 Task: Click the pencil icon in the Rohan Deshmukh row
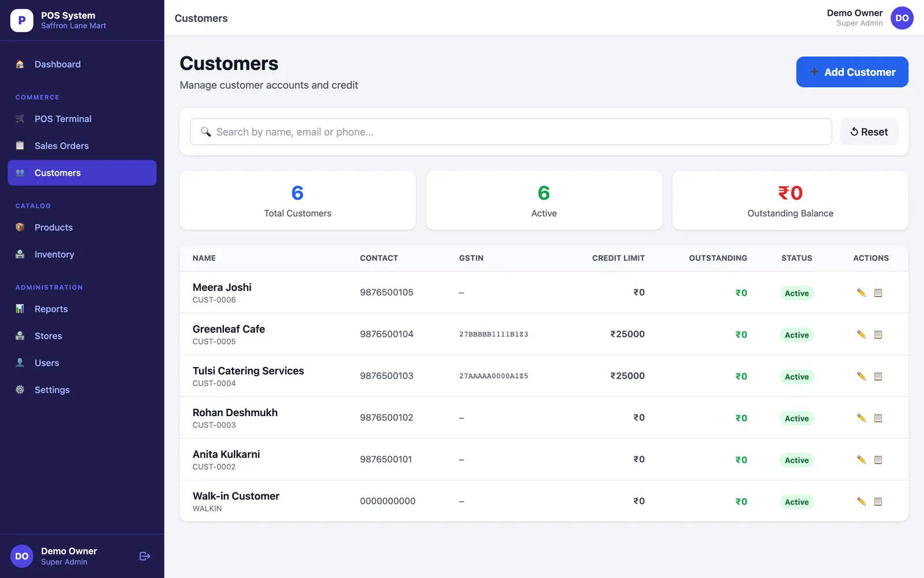tap(861, 418)
